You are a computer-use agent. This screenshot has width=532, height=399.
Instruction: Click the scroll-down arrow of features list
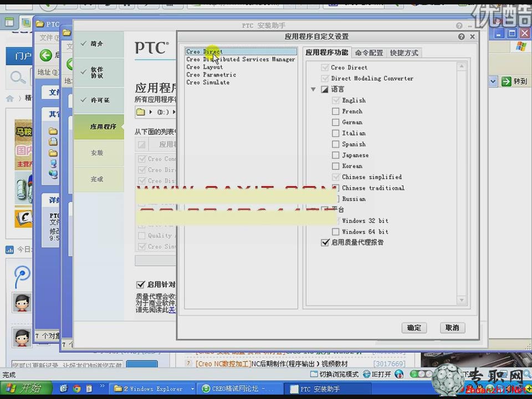[462, 300]
